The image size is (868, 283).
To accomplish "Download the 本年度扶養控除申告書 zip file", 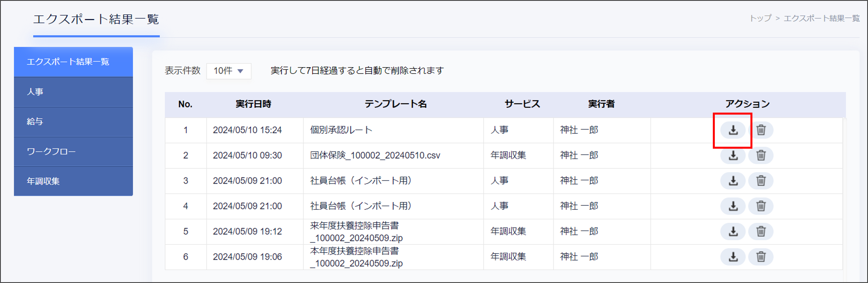I will (x=733, y=257).
